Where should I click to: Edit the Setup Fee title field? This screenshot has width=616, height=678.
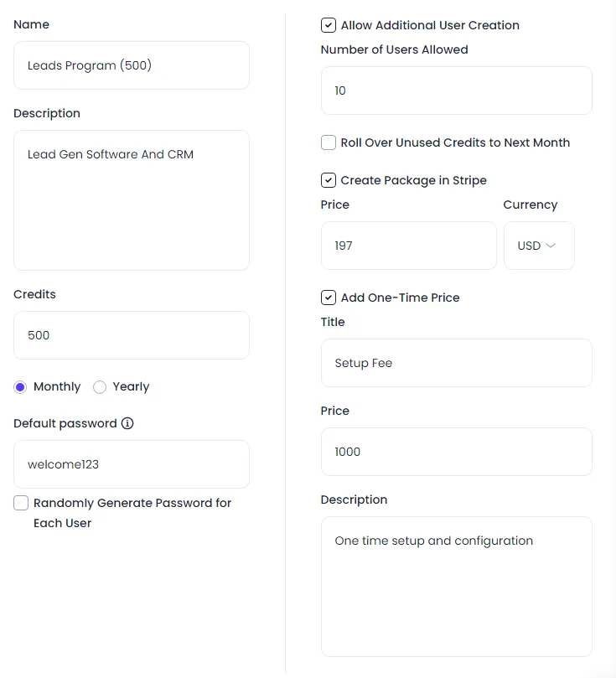[457, 363]
